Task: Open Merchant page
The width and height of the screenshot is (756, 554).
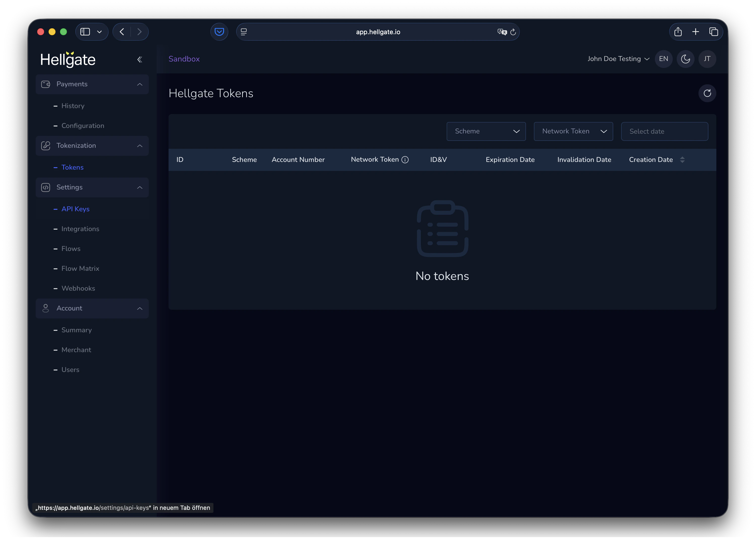Action: [76, 350]
